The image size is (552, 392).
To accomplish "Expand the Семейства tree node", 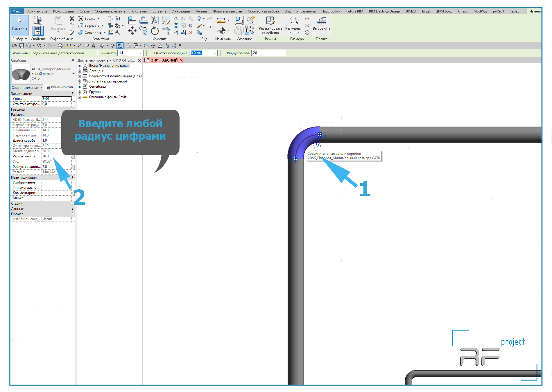I will (x=79, y=87).
